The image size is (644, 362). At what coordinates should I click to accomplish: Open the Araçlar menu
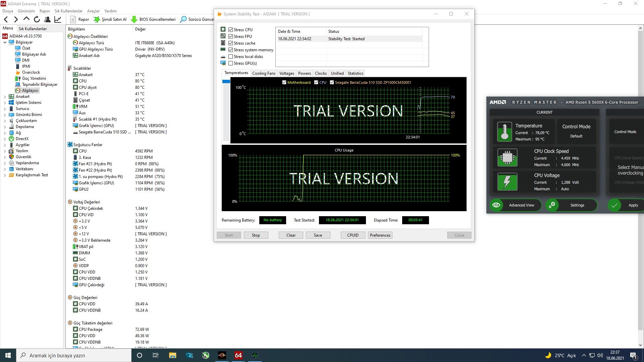(x=93, y=11)
